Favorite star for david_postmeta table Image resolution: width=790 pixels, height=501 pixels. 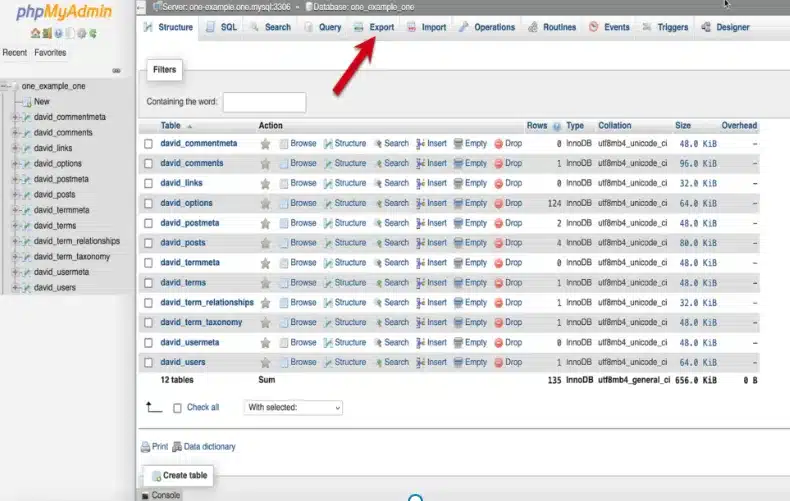tap(265, 223)
